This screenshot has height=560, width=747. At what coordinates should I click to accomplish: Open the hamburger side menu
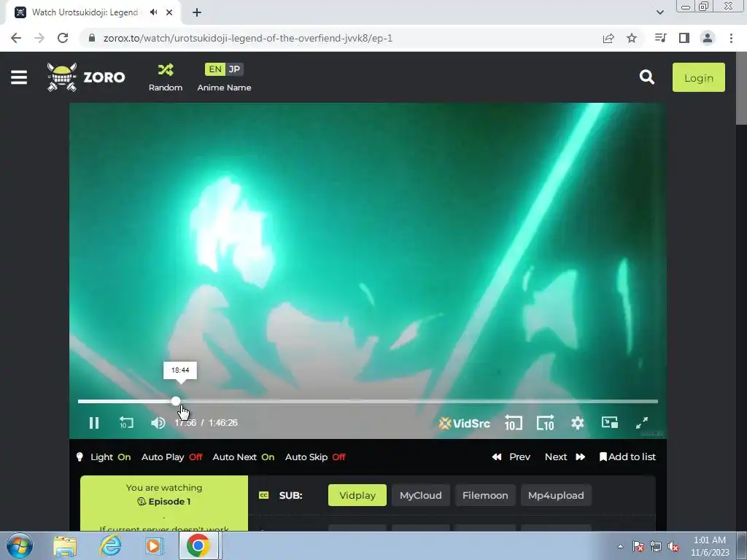coord(19,77)
